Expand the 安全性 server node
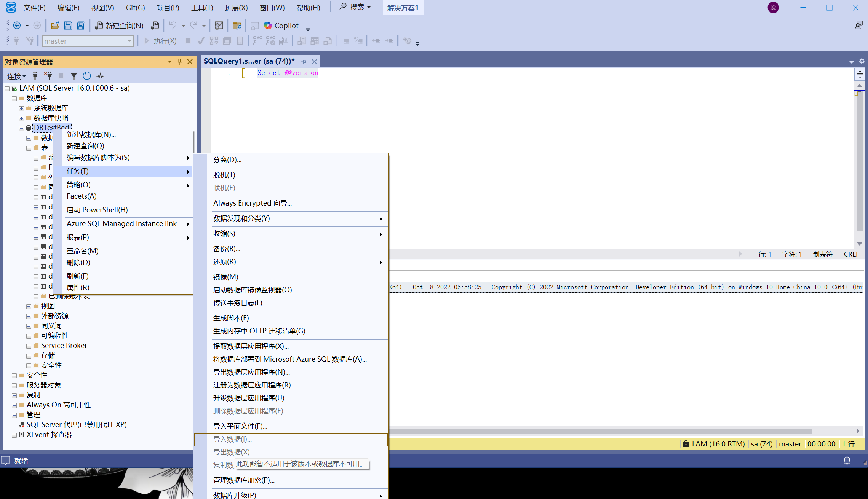 click(x=14, y=376)
